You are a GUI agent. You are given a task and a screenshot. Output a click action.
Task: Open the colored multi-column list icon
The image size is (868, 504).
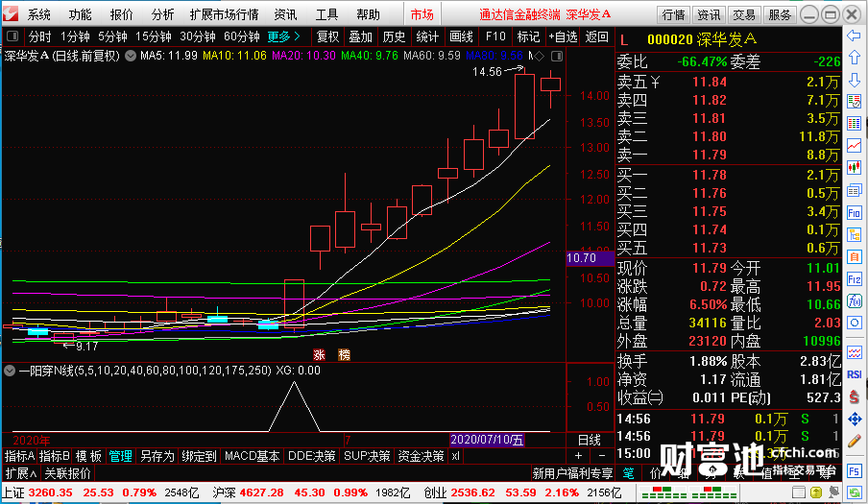(854, 124)
